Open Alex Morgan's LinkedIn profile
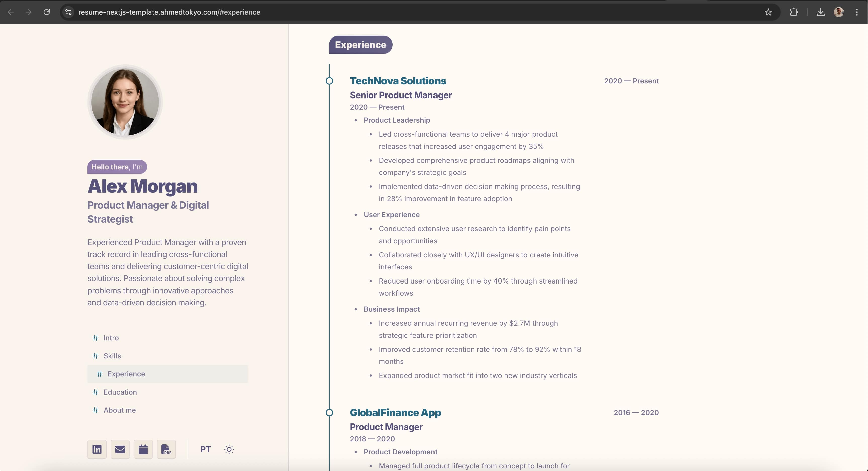The image size is (868, 471). (x=97, y=449)
